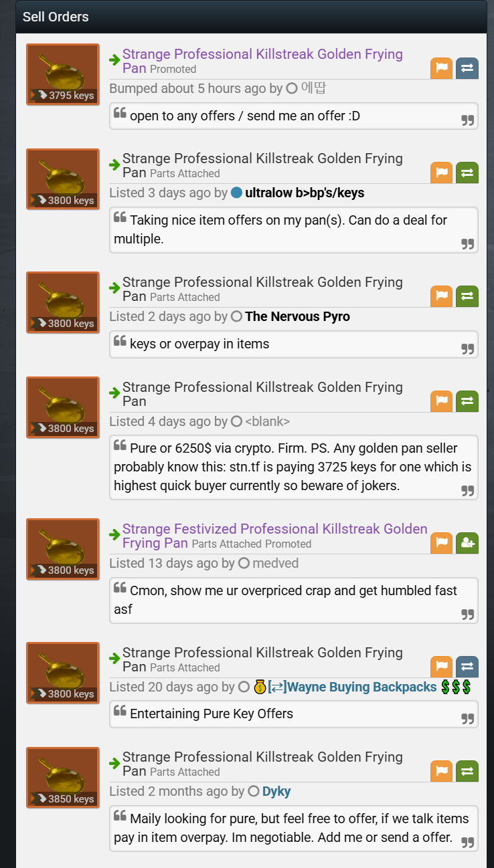This screenshot has height=868, width=494.
Task: Click ultralow b>bp's/keys username
Action: (x=305, y=193)
